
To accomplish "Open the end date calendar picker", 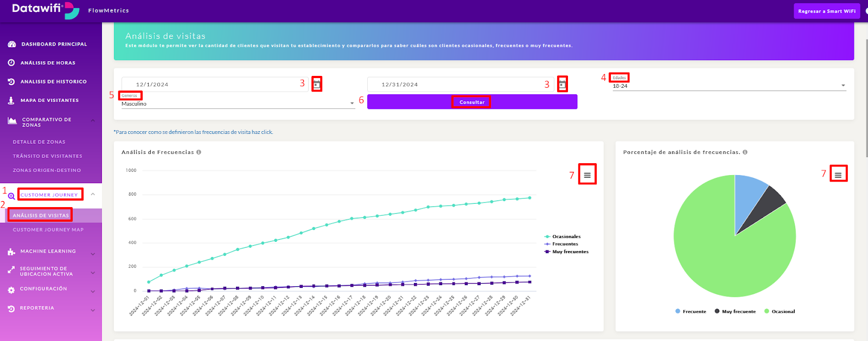I will coord(563,84).
